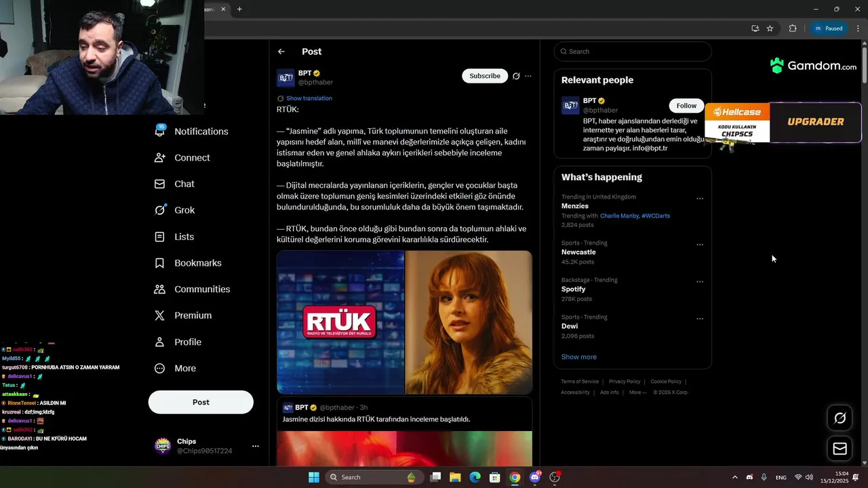The width and height of the screenshot is (868, 488).
Task: Open the floating Grok button at bottom right
Action: pyautogui.click(x=840, y=418)
